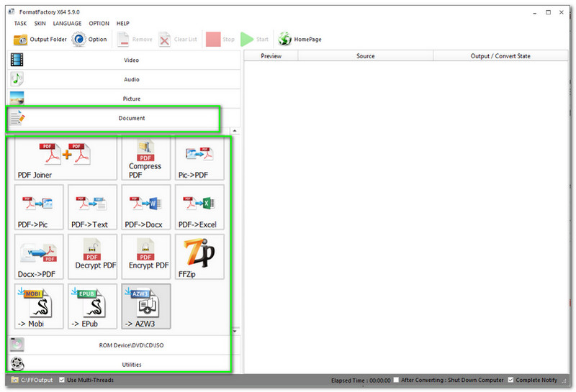Click the Output Folder toolbar button
The height and width of the screenshot is (392, 576).
(40, 40)
